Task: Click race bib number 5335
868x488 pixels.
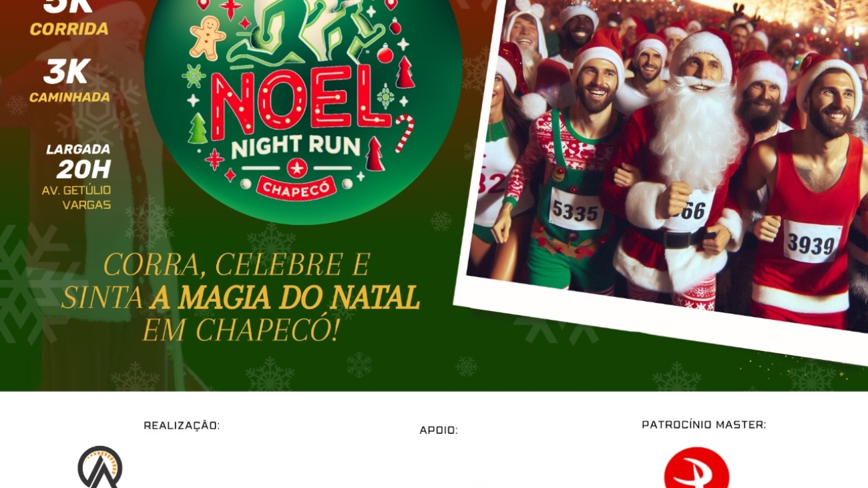Action: point(576,212)
